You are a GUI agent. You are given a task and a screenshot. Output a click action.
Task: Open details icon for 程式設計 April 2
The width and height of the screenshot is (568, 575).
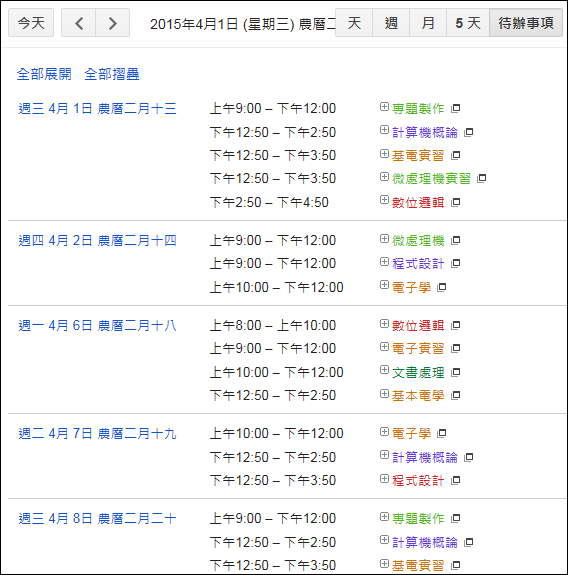pos(455,263)
